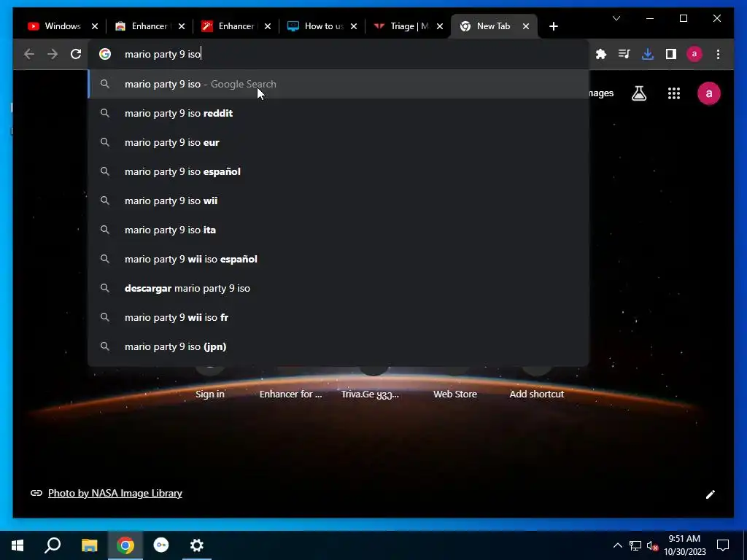Select suggestion mario party 9 iso wii
The width and height of the screenshot is (747, 560).
click(338, 201)
